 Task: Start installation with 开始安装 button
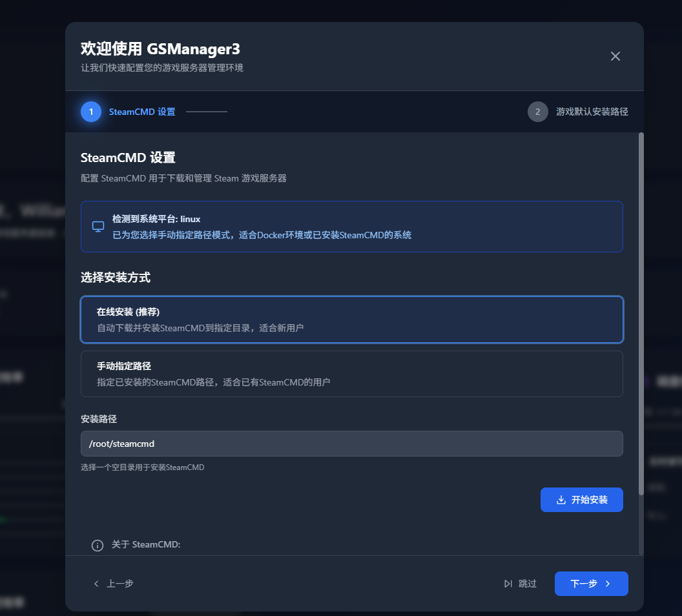point(581,500)
